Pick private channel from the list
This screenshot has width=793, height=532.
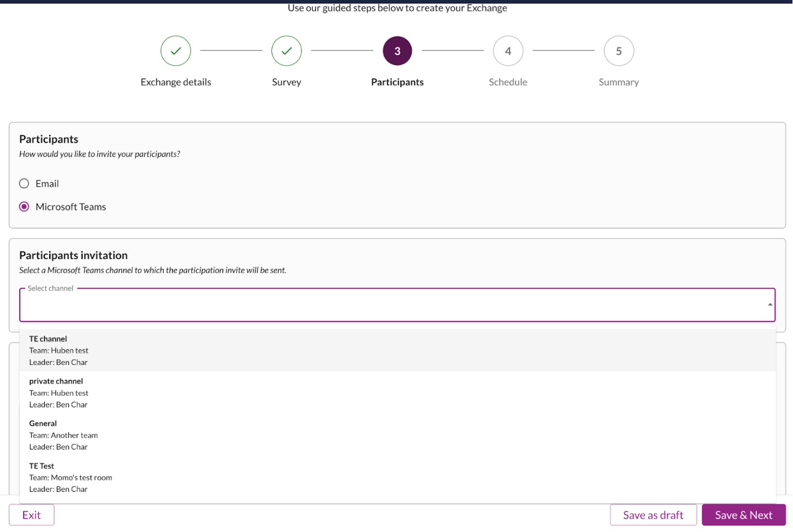click(398, 393)
